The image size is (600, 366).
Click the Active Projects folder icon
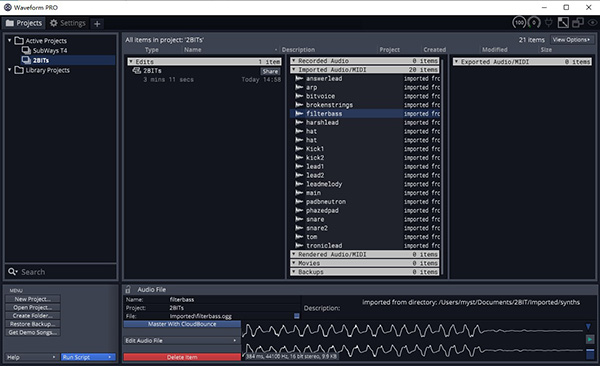[x=19, y=40]
